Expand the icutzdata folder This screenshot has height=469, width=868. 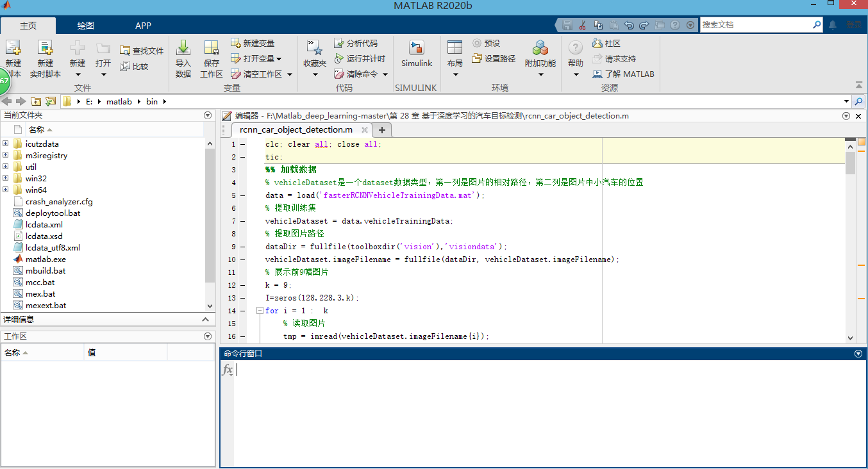(x=6, y=144)
